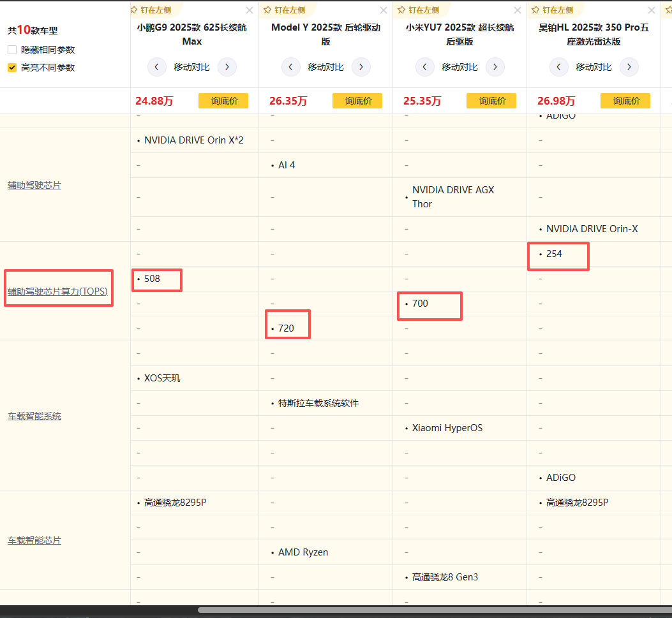Click 询底价 for the 26.35万 Model Y
Screen dimensions: 672x618
[357, 101]
